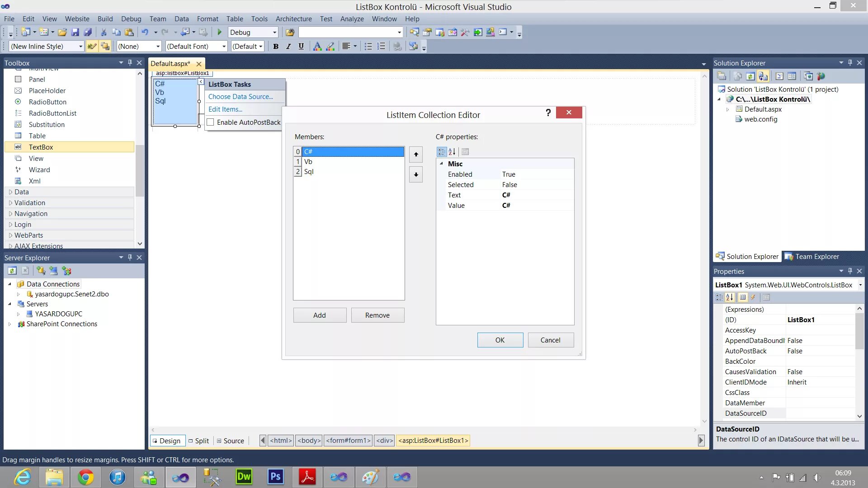The height and width of the screenshot is (488, 868).
Task: Click the Underline formatting icon
Action: (301, 46)
